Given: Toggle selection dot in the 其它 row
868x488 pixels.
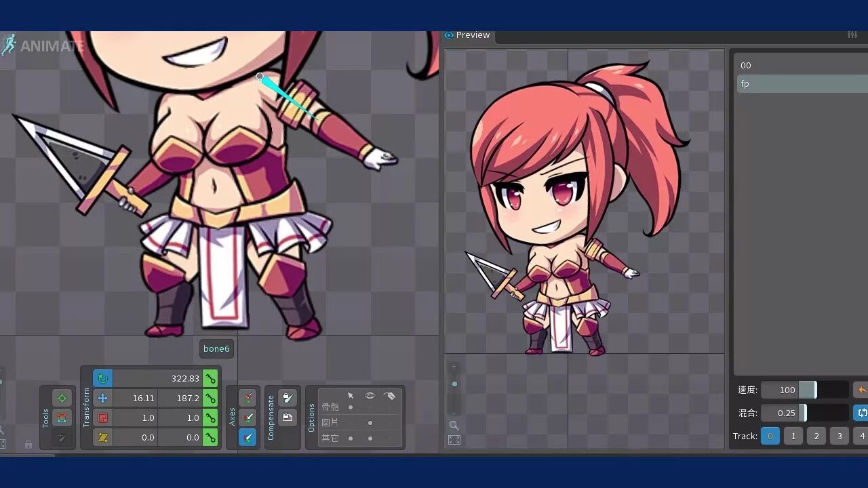Looking at the screenshot, I should tap(351, 439).
